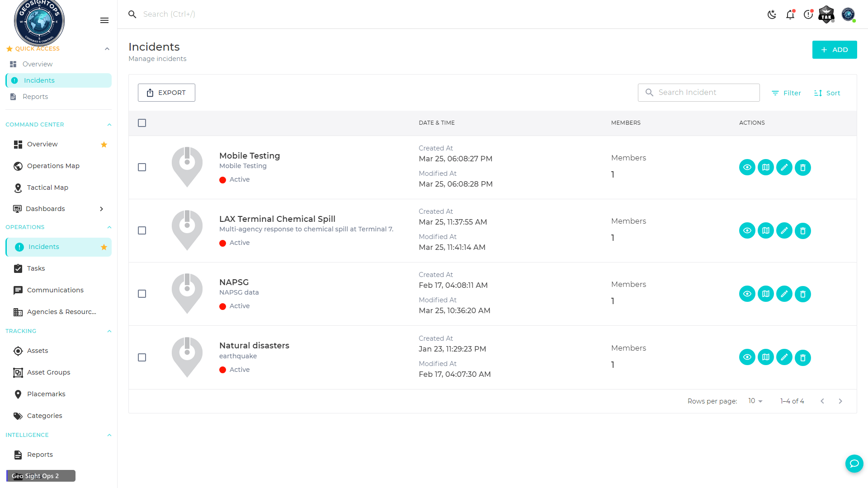Image resolution: width=868 pixels, height=488 pixels.
Task: Open notifications via the bell icon
Action: [x=790, y=14]
